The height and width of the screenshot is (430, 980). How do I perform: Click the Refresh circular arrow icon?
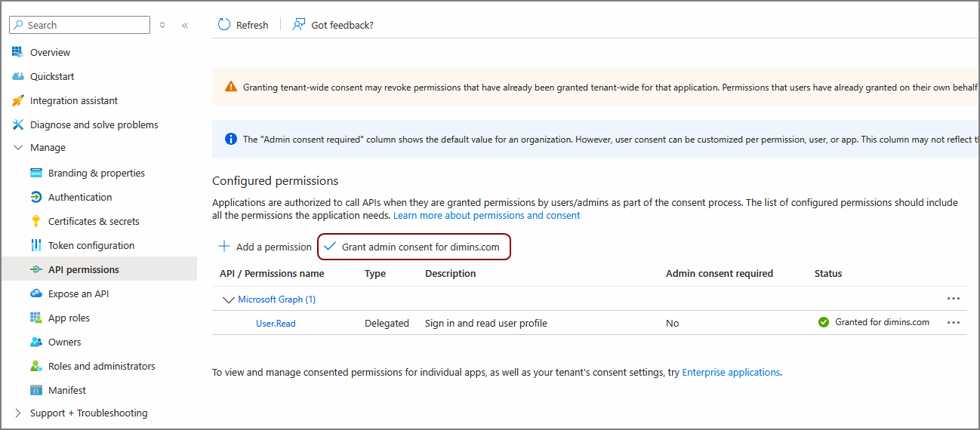click(x=224, y=25)
